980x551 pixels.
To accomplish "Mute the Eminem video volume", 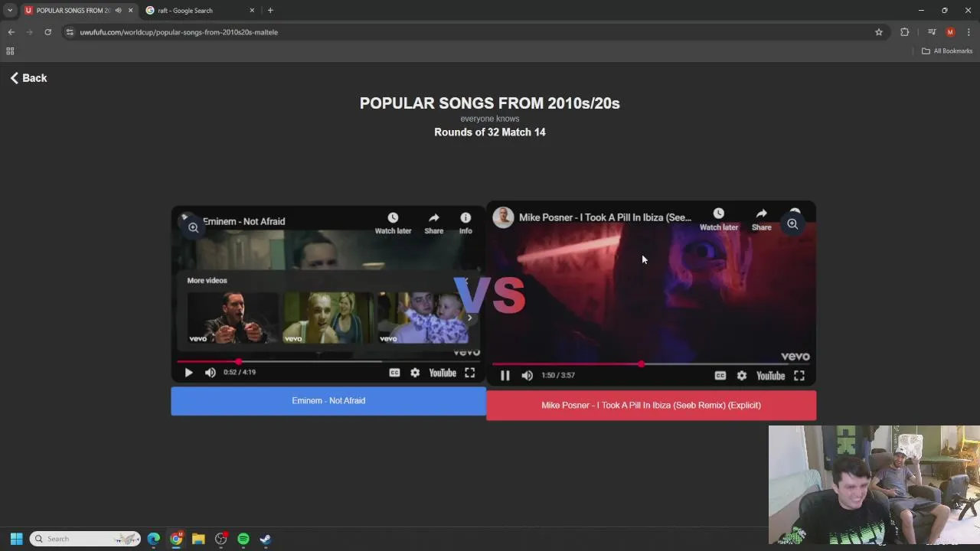I will click(210, 373).
